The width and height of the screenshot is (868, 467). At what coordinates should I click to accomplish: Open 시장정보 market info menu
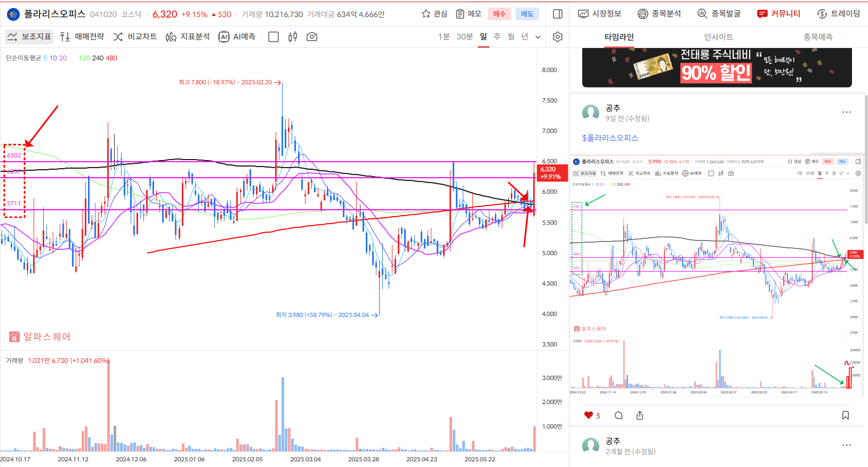coord(600,14)
